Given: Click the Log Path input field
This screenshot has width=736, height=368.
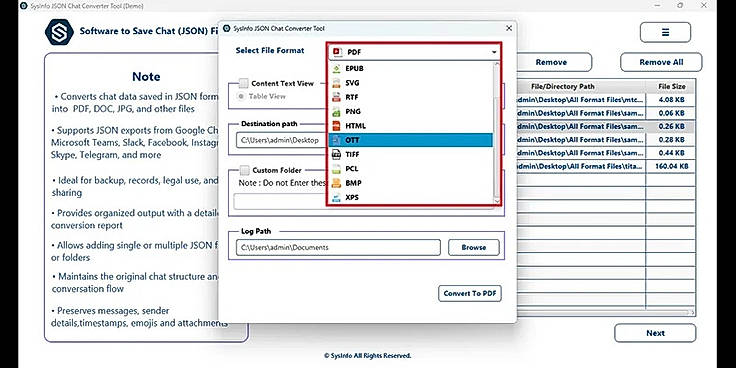Looking at the screenshot, I should [x=338, y=247].
